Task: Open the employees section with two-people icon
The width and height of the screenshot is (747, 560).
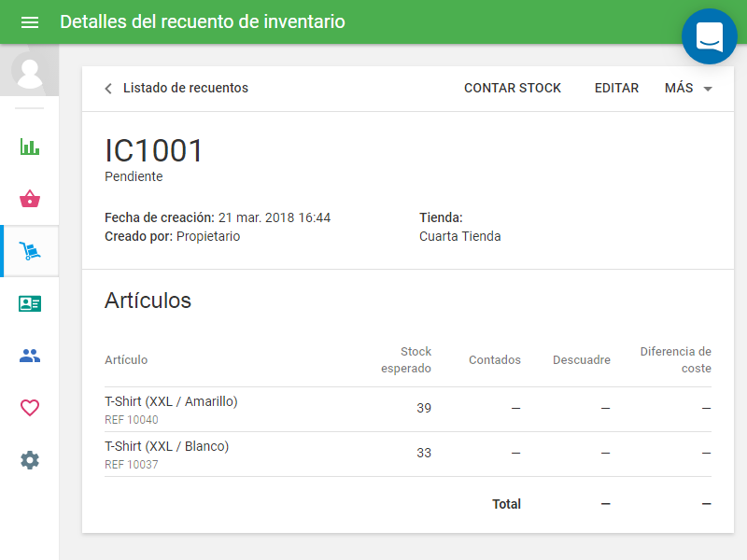Action: tap(29, 356)
